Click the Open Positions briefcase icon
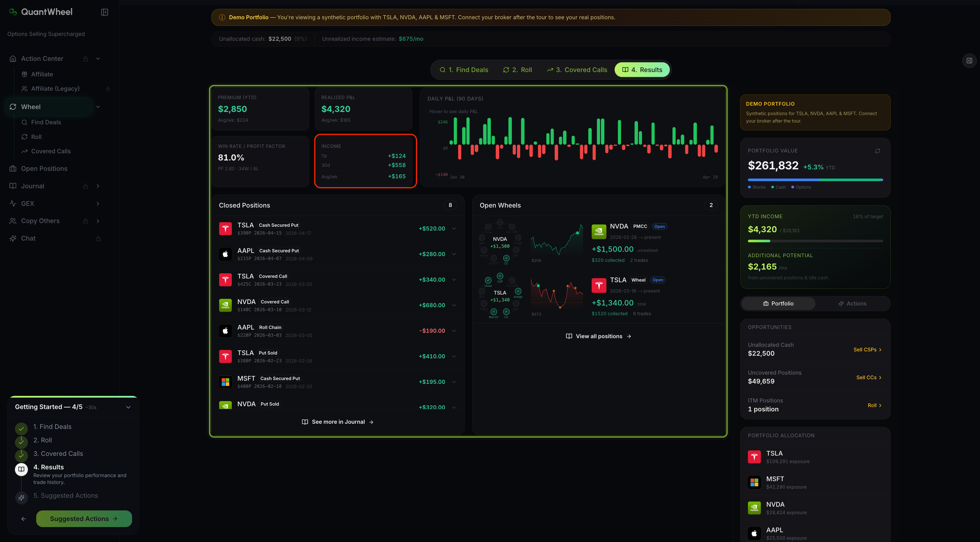This screenshot has width=980, height=542. point(13,169)
